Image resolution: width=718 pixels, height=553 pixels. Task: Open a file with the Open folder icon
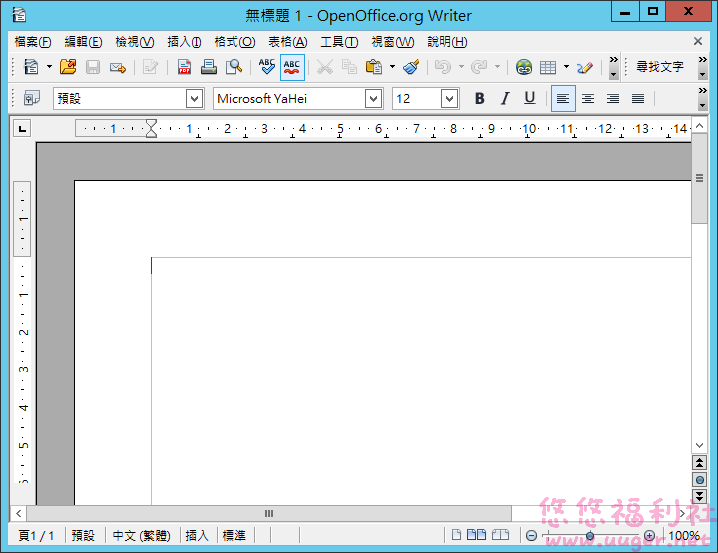pos(68,67)
